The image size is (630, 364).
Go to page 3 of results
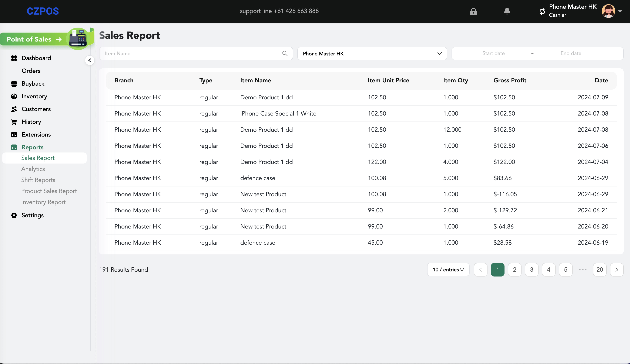(532, 270)
